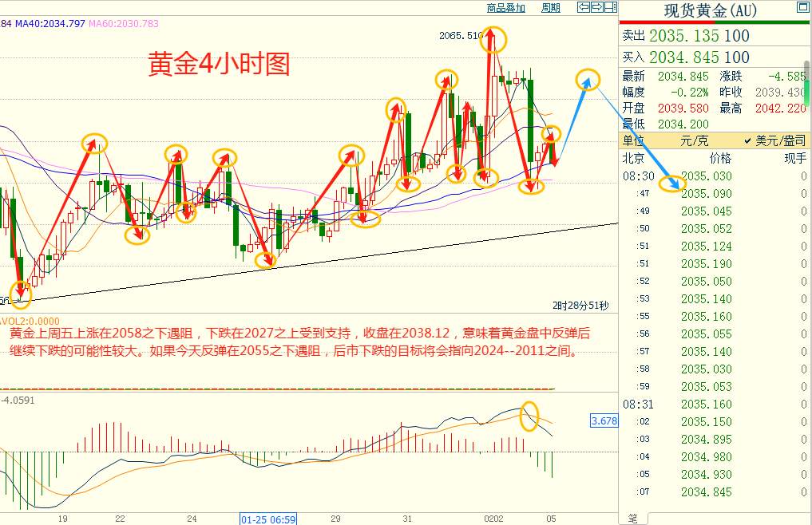Click the MA40:2034.797 indicator label
The height and width of the screenshot is (525, 812).
click(x=50, y=23)
